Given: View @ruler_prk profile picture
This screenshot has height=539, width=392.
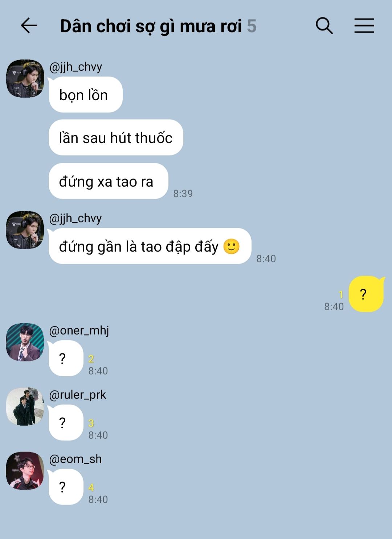Looking at the screenshot, I should [x=25, y=406].
